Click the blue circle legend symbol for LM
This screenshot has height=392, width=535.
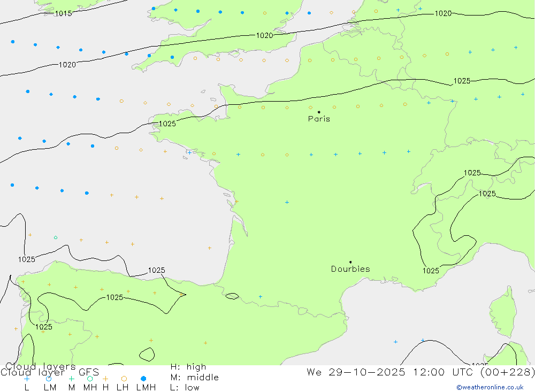49,379
